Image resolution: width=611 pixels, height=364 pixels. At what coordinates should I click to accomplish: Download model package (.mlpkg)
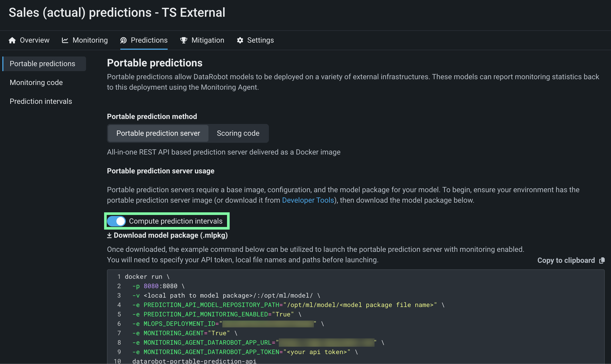(171, 235)
